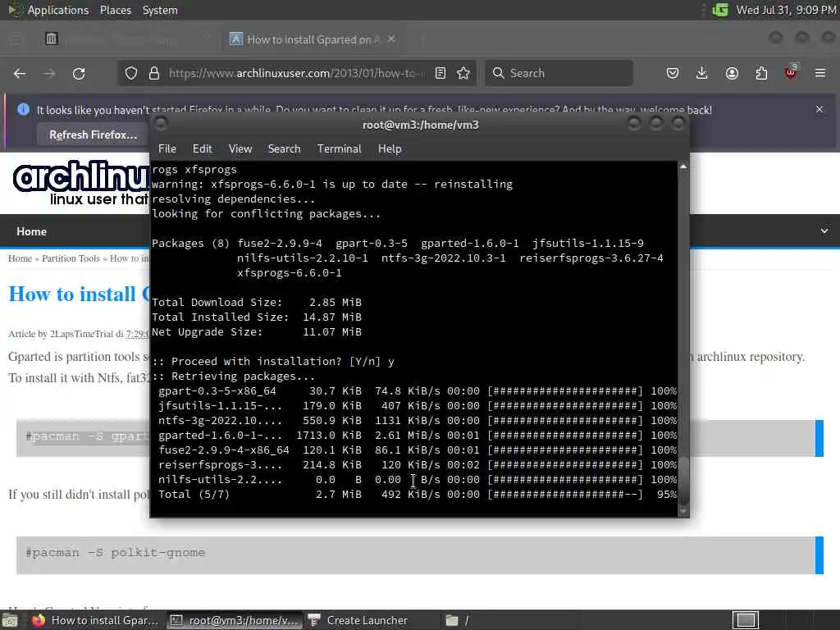Open the Applications menu in top panel
Screen dimensions: 840x630
coord(58,10)
